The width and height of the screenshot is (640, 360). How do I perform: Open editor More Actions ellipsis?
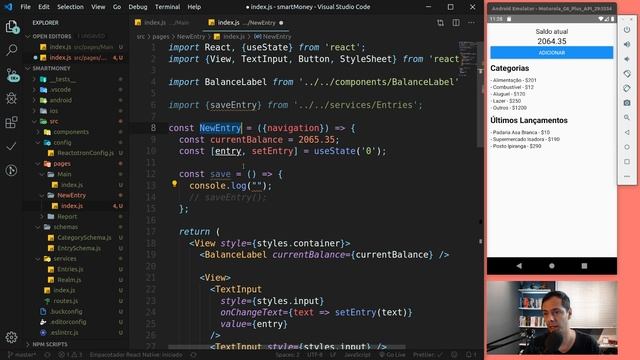pyautogui.click(x=471, y=23)
